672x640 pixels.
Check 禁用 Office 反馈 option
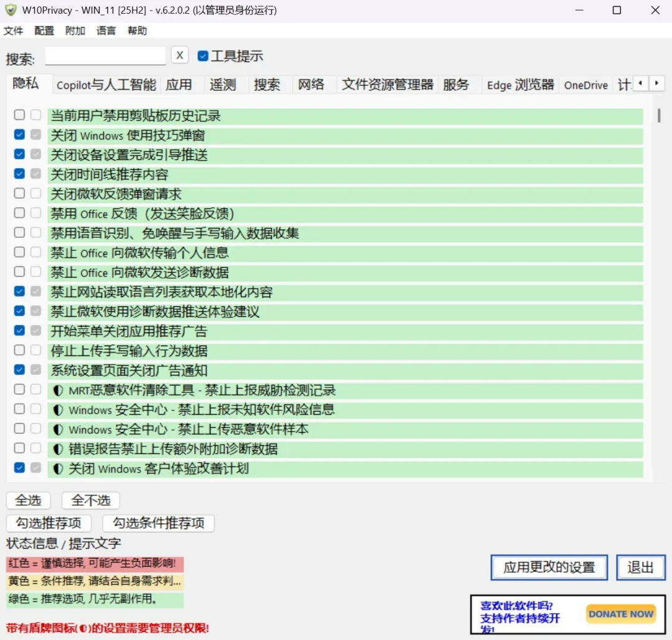coord(19,213)
